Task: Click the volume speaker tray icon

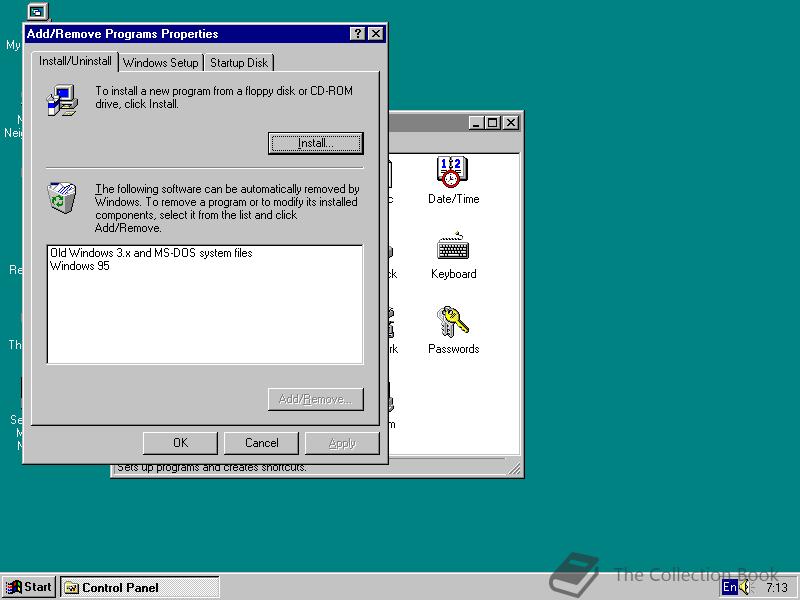Action: (745, 587)
